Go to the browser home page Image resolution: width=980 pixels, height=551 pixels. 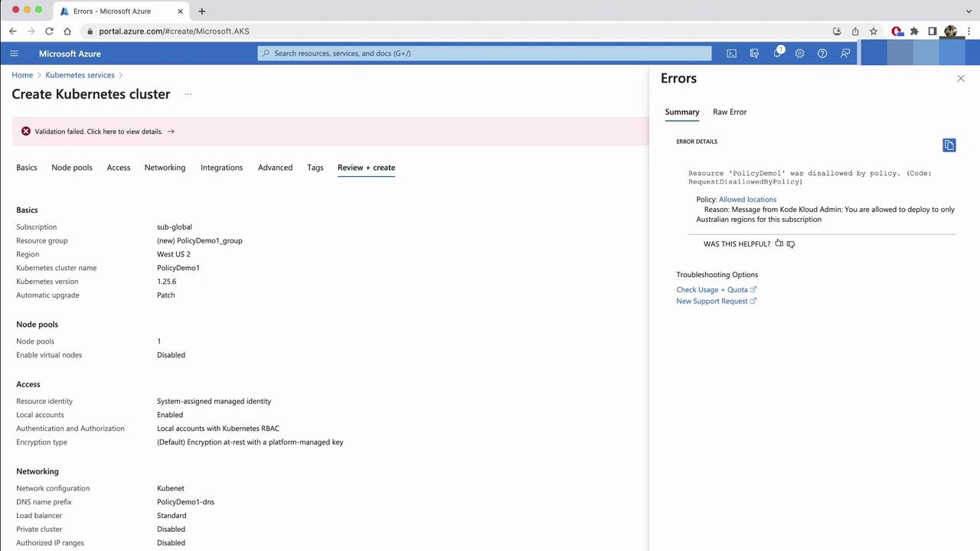point(67,31)
